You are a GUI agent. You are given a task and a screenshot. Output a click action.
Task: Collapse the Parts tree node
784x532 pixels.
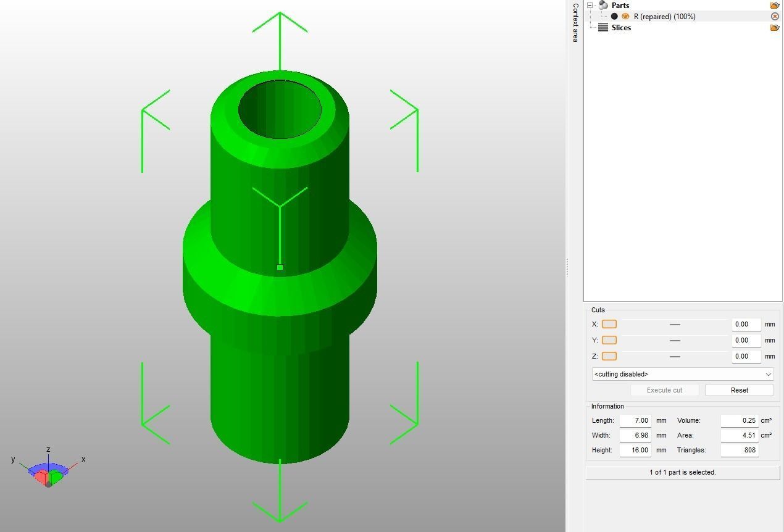[x=590, y=5]
